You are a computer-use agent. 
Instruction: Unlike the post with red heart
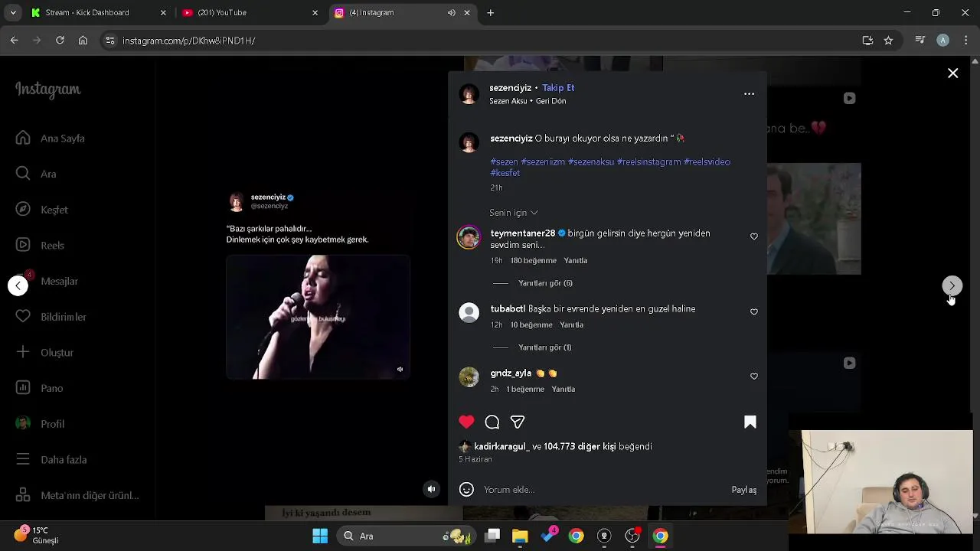click(466, 422)
